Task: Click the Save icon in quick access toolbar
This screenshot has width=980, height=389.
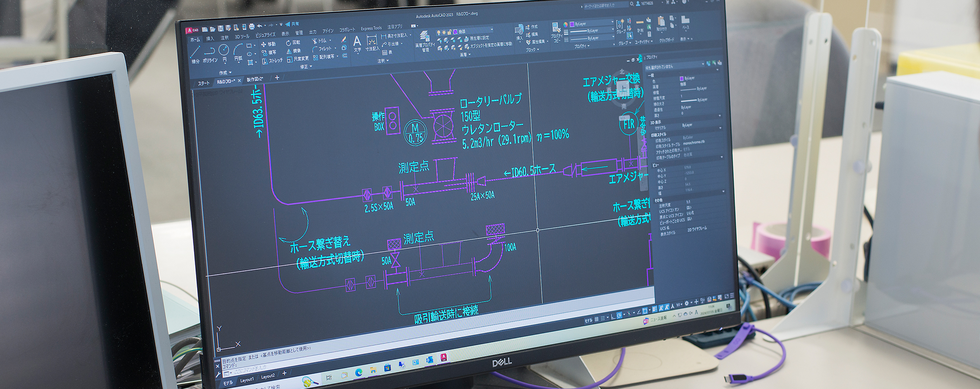Action: pos(220,28)
